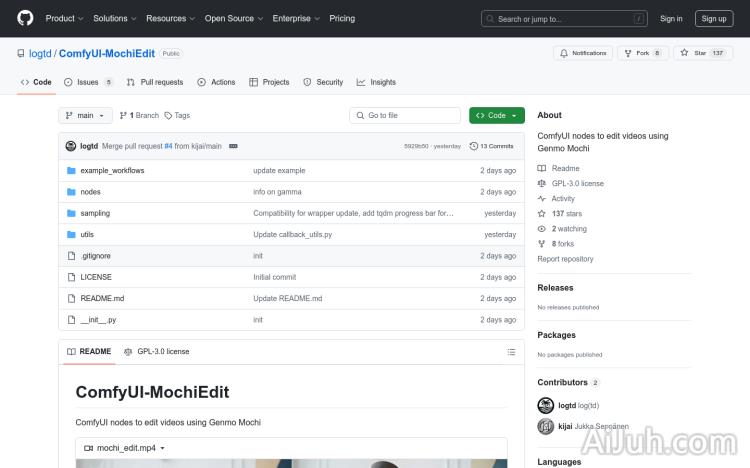Open the README.md file link
Viewport: 750px width, 468px height.
(x=102, y=298)
